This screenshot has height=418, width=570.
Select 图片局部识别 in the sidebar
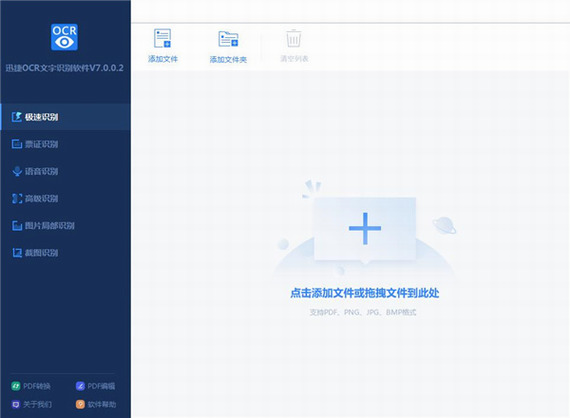65,226
